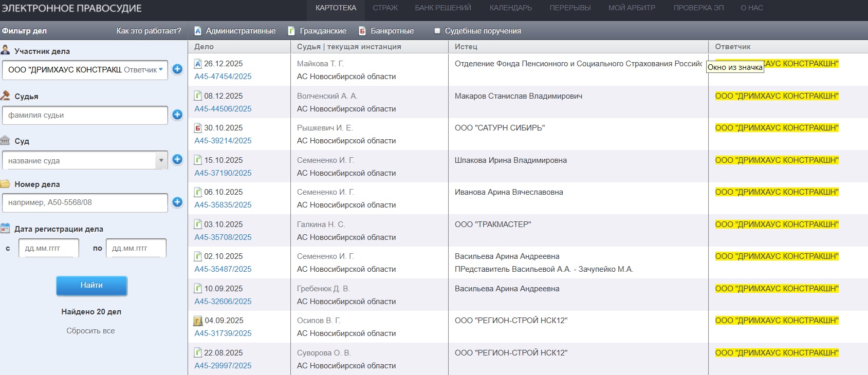The width and height of the screenshot is (868, 375).
Task: Click Сбросить все to reset filters
Action: coord(90,331)
